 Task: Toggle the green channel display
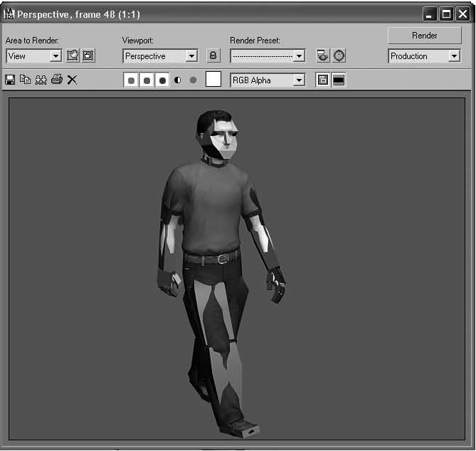[147, 80]
